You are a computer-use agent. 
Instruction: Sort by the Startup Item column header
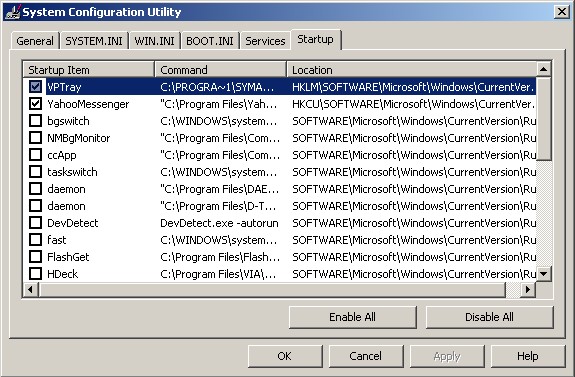pos(89,70)
